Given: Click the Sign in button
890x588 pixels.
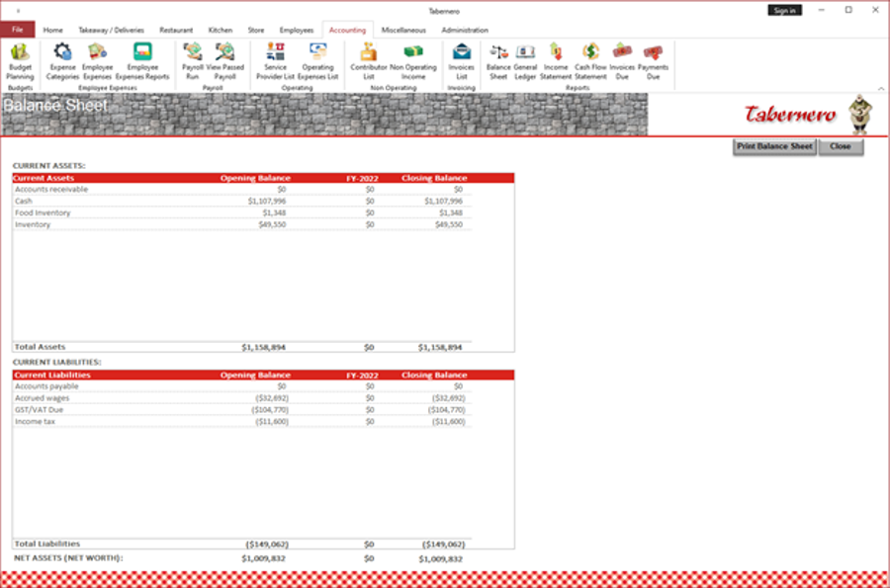Looking at the screenshot, I should coord(784,10).
